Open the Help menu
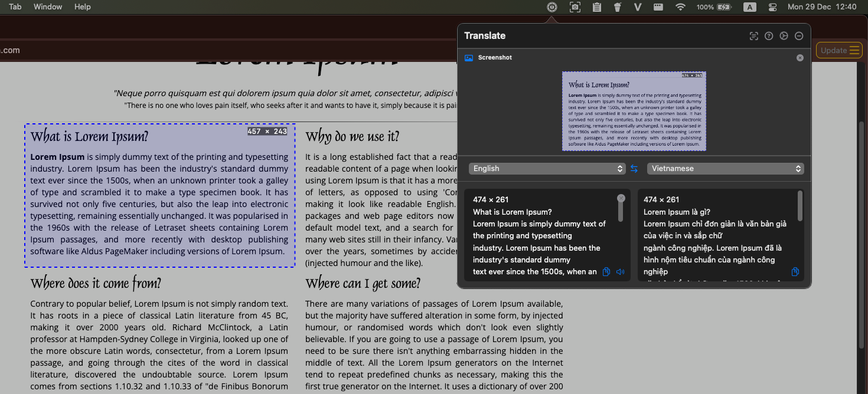This screenshot has height=394, width=868. coord(82,6)
